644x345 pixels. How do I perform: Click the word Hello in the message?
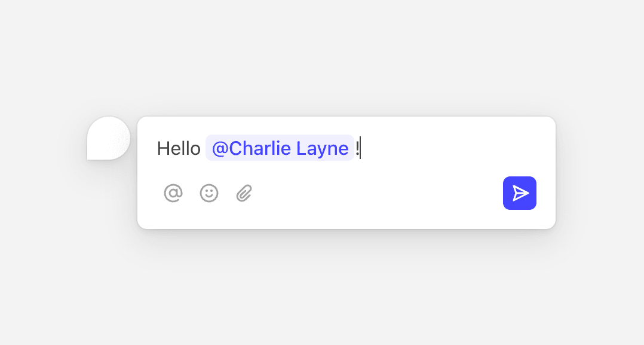point(178,148)
